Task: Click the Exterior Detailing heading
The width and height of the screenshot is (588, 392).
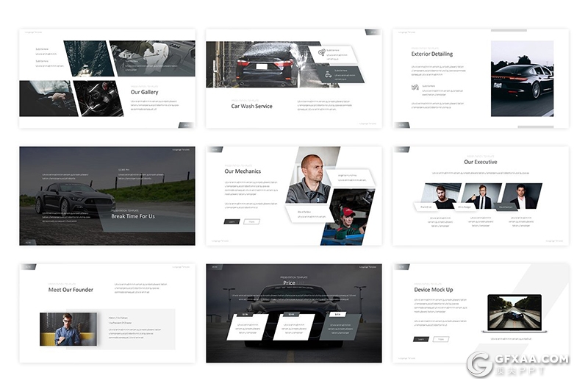Action: (431, 54)
